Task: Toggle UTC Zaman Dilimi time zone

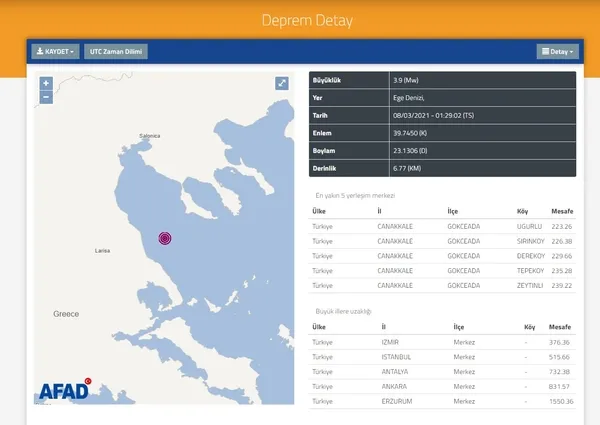Action: coord(116,51)
